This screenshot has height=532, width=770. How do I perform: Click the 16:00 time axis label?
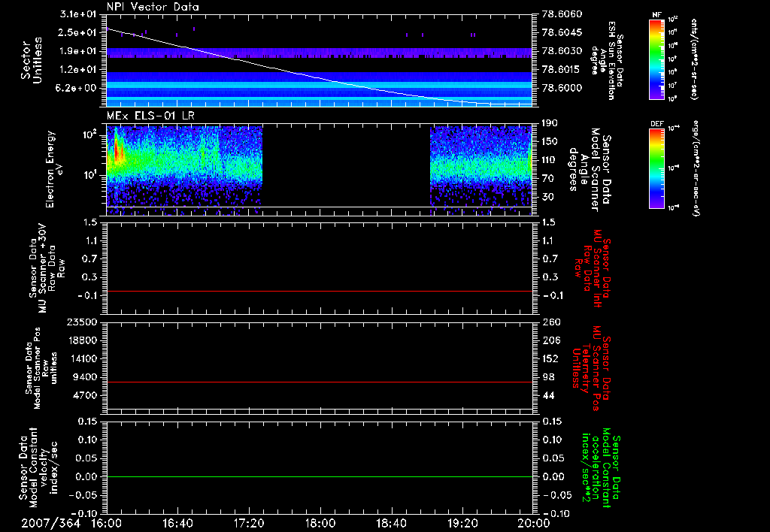[x=106, y=522]
